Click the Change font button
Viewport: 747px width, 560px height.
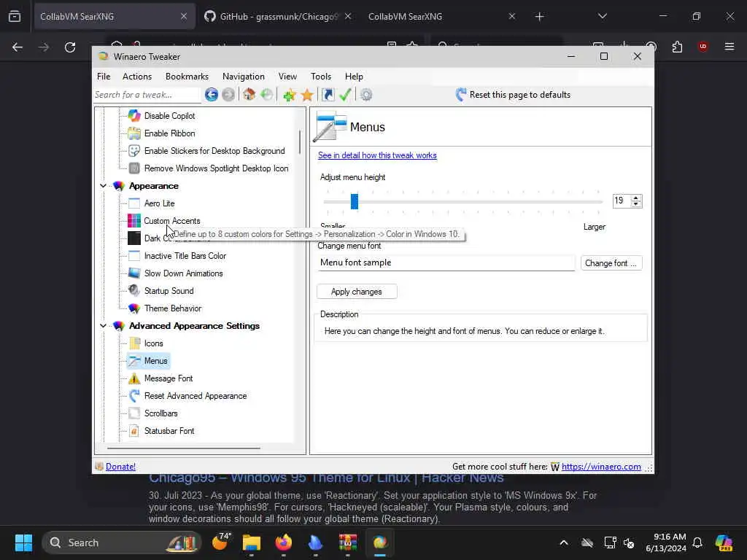point(611,263)
